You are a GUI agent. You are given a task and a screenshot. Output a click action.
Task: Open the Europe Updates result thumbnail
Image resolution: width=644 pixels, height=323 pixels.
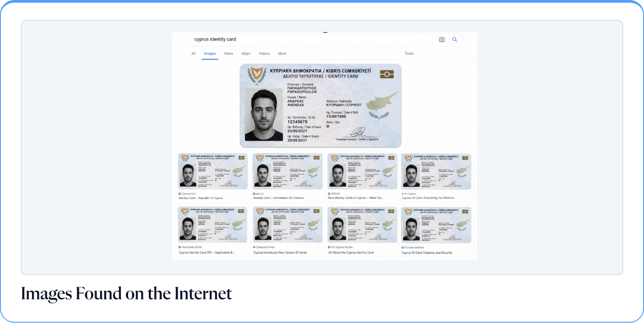point(436,225)
